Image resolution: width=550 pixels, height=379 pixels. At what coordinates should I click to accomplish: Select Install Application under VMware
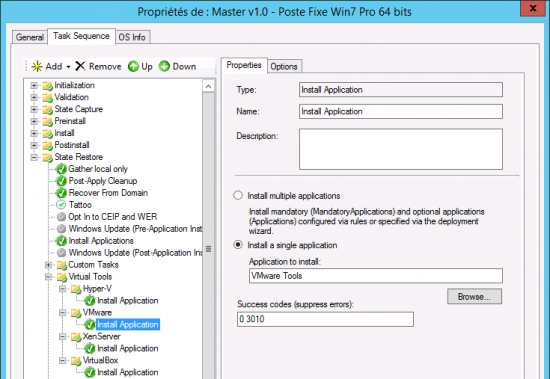coord(128,325)
